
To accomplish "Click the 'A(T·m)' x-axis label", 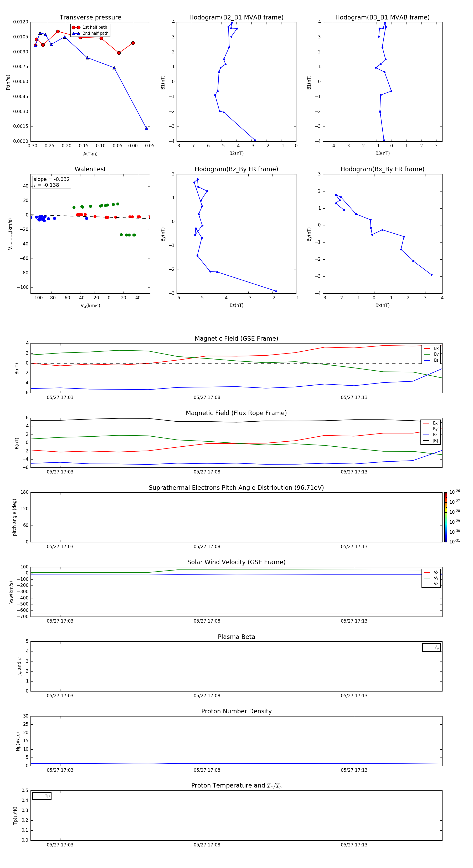I will 90,154.
